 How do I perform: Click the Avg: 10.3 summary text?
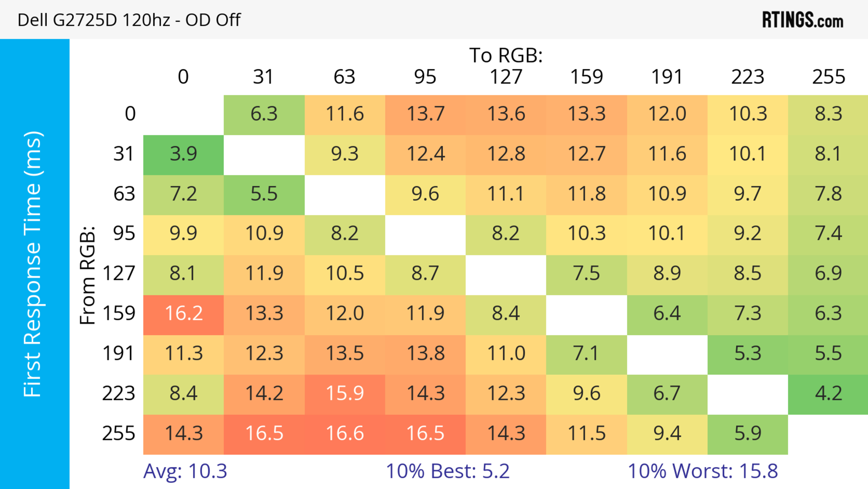[x=185, y=471]
